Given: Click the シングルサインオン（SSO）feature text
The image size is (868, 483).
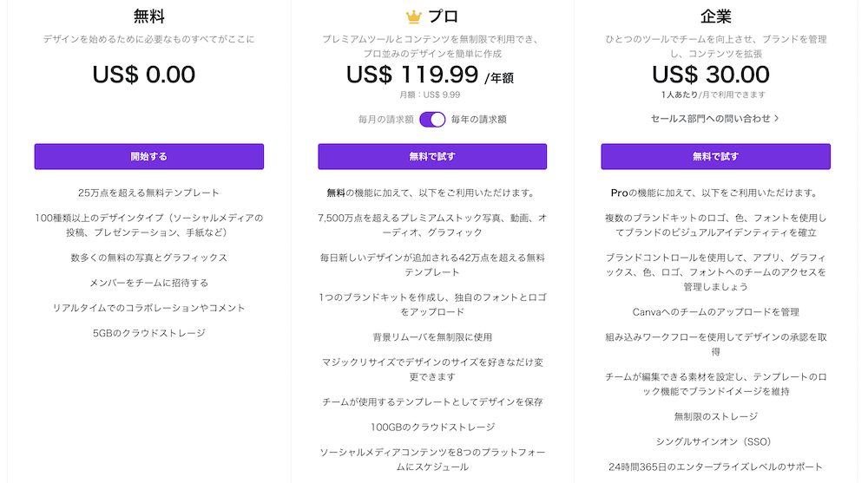Looking at the screenshot, I should (715, 441).
